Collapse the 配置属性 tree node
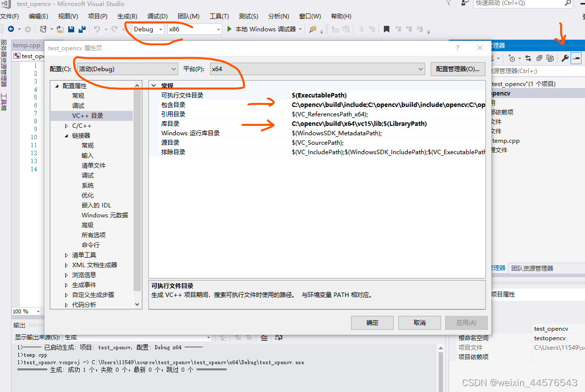Screen dimensions: 585x392 57,86
